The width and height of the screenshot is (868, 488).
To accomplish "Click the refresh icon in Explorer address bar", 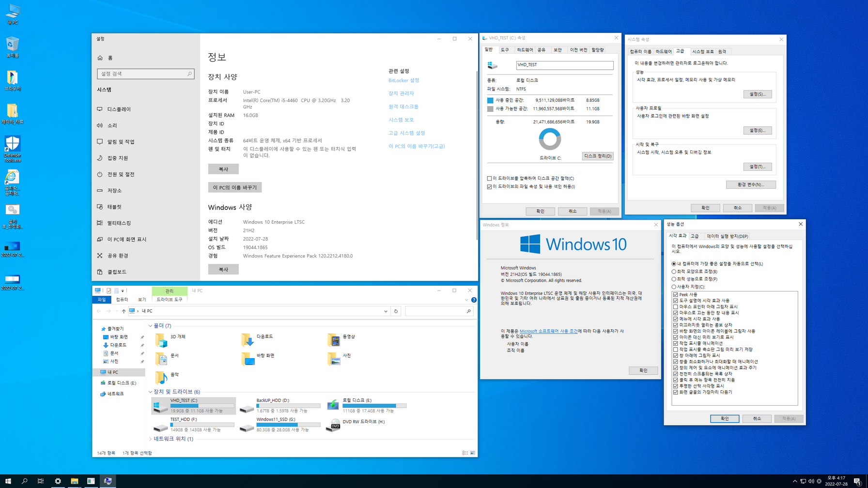I will point(396,311).
